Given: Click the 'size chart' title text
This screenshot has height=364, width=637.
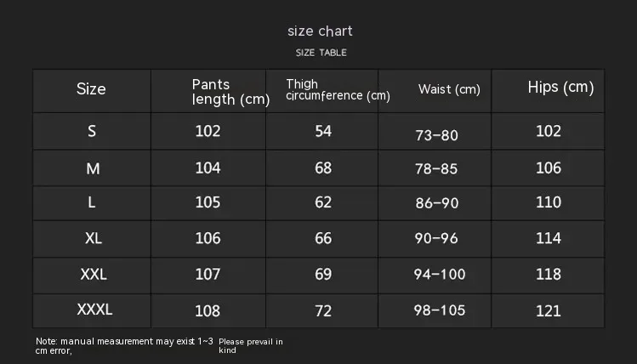Looking at the screenshot, I should tap(320, 31).
